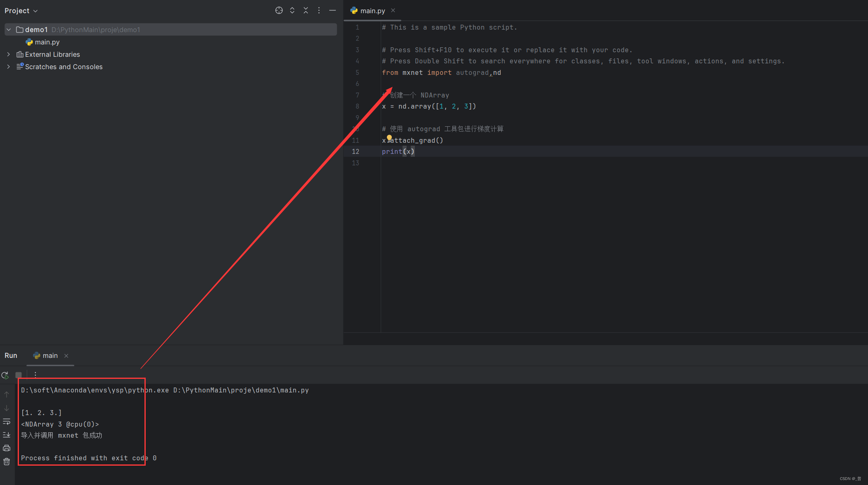Click the Rerun main icon

[5, 375]
